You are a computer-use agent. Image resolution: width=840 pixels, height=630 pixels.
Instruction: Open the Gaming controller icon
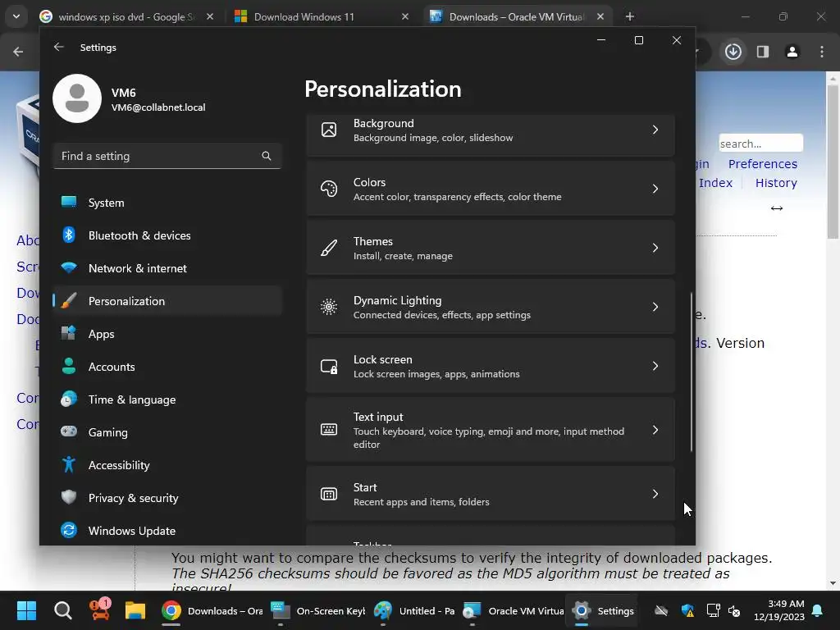click(x=69, y=431)
